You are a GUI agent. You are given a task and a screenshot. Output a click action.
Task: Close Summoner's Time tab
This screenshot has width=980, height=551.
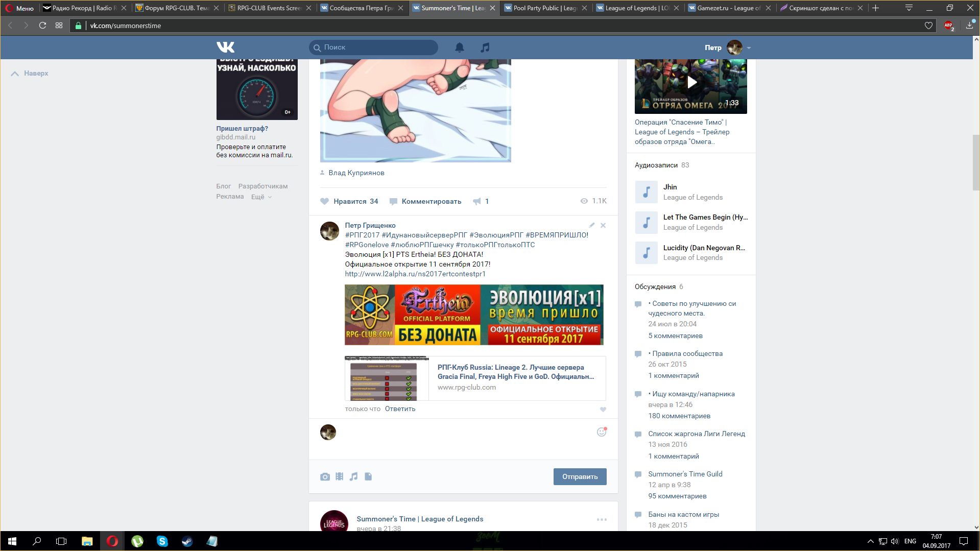(492, 8)
